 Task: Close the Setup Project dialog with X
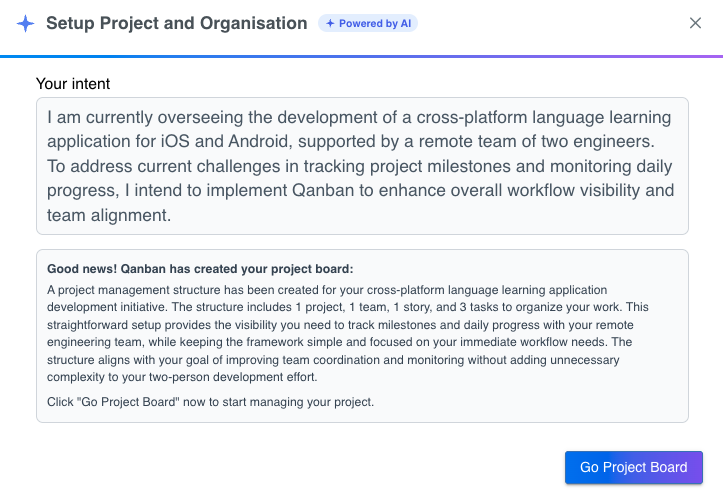pos(695,23)
